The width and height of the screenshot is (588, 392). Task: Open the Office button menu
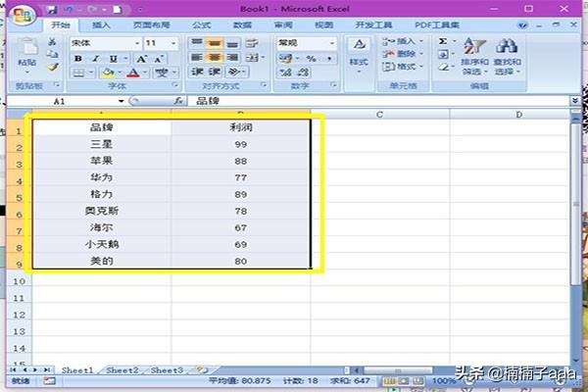[24, 15]
